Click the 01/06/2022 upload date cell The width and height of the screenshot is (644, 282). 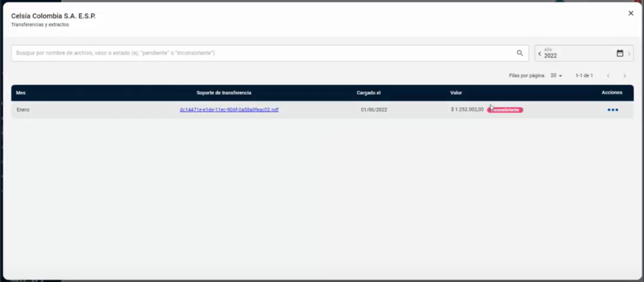374,109
